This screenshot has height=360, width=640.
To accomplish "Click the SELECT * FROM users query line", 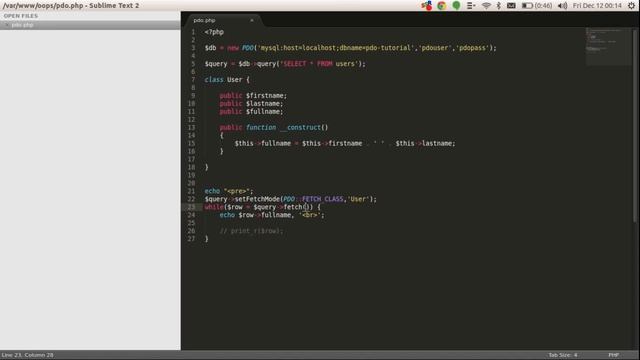I will point(285,64).
